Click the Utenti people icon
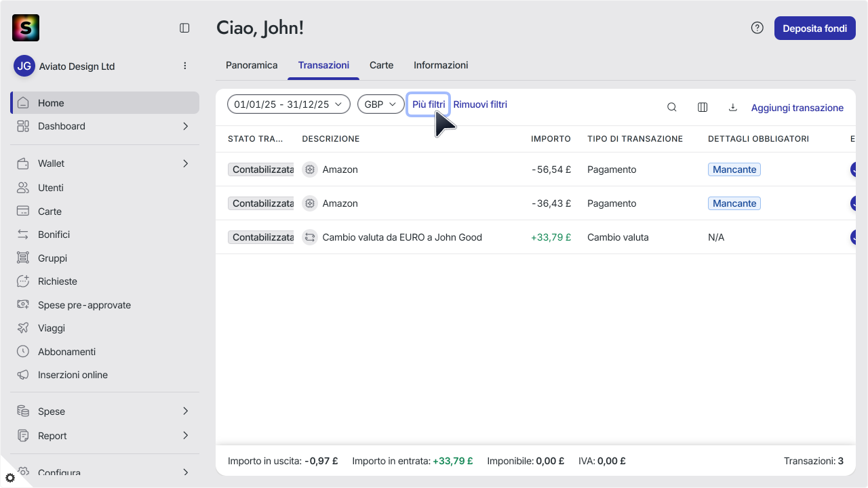Viewport: 868px width, 488px height. [23, 188]
